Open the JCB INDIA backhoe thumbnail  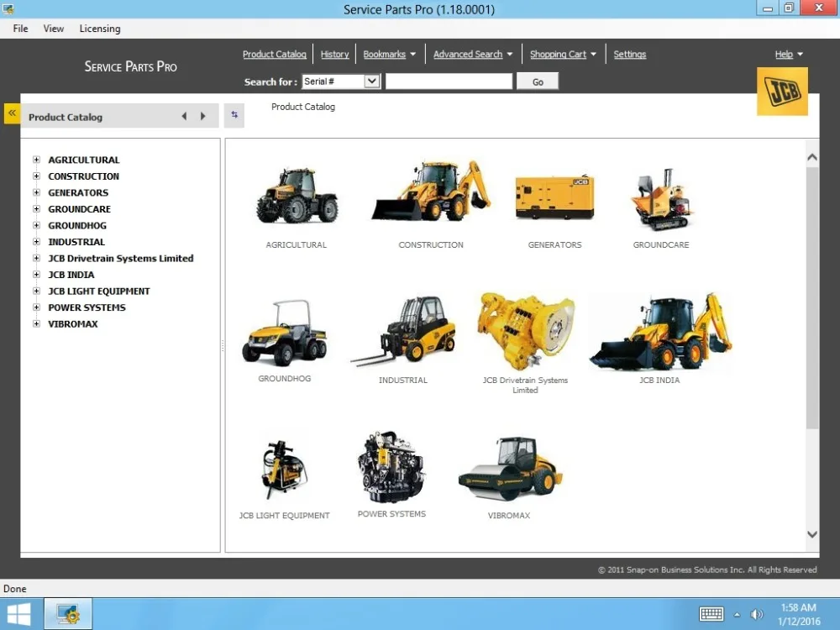[x=660, y=332]
